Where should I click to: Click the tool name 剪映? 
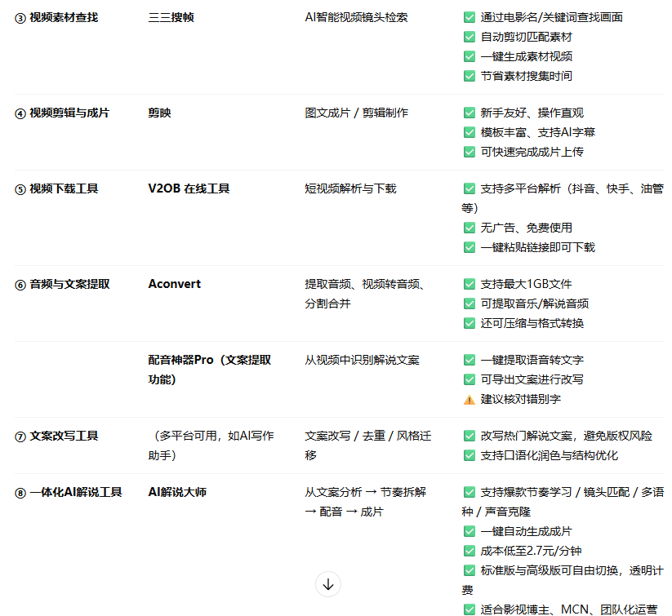pyautogui.click(x=159, y=113)
